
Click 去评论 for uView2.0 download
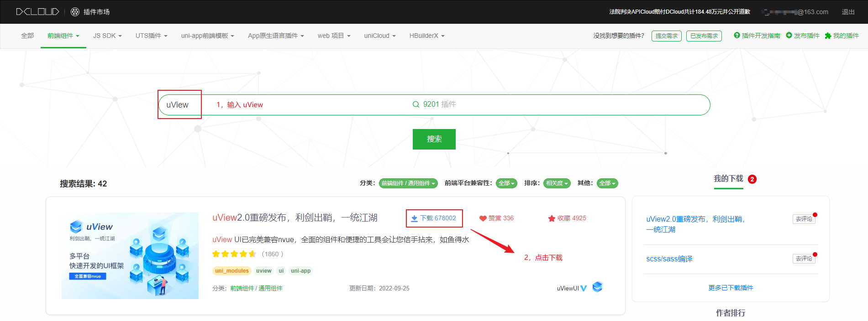[804, 219]
